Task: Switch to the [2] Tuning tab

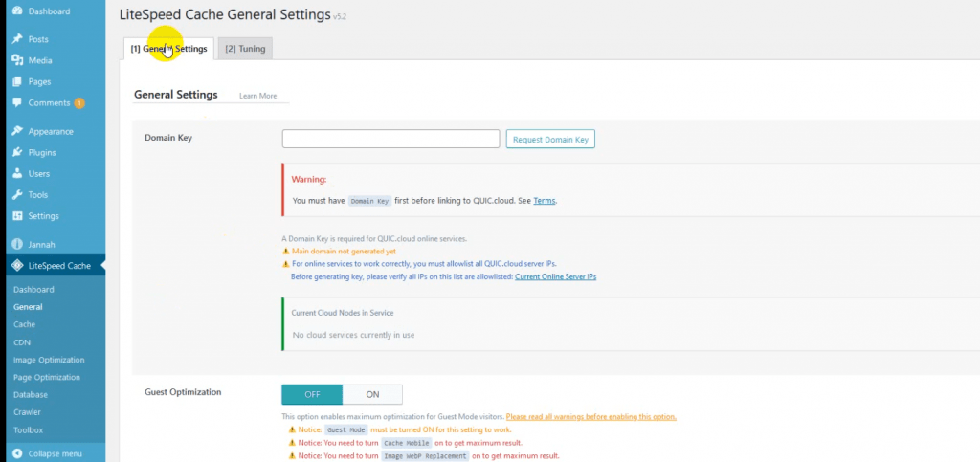Action: [x=245, y=49]
